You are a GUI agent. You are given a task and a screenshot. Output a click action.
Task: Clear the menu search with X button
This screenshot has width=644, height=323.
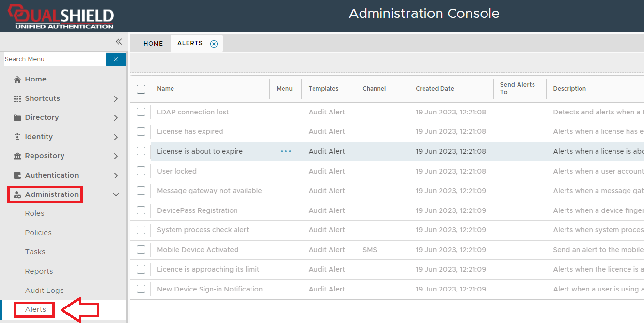click(x=116, y=59)
